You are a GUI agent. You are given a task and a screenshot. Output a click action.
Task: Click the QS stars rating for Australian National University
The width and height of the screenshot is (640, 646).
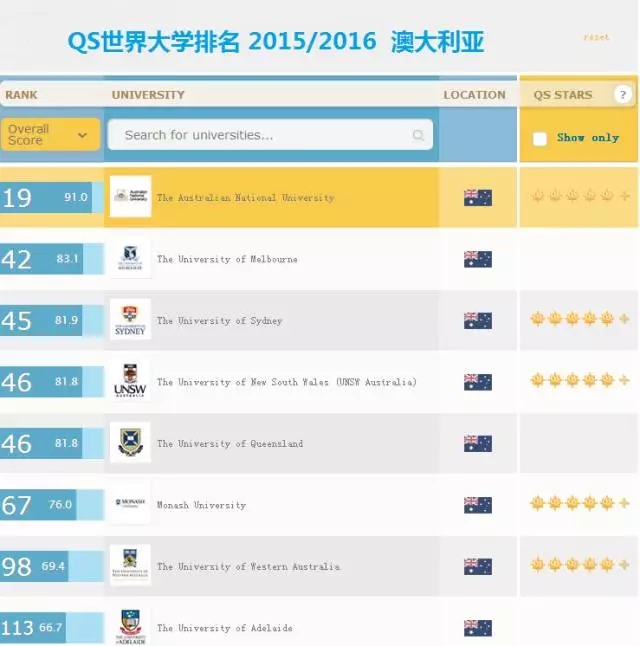click(580, 195)
